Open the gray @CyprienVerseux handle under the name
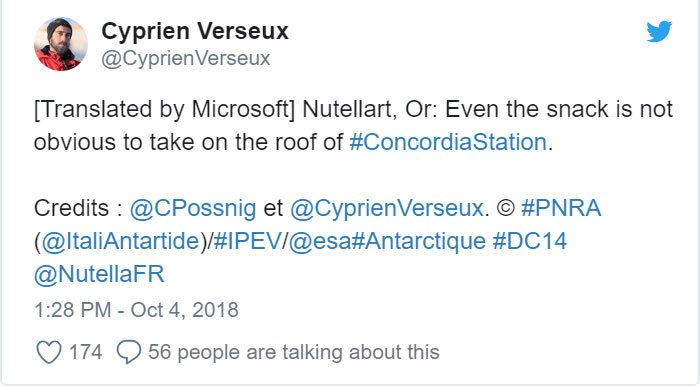Viewport: 700px width, 386px height. (x=186, y=58)
